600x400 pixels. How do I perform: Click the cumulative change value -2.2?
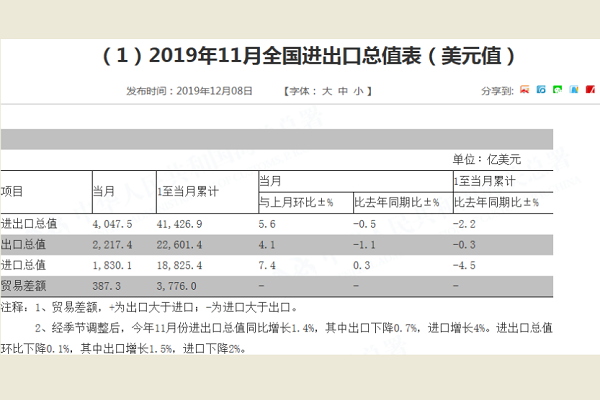click(464, 224)
